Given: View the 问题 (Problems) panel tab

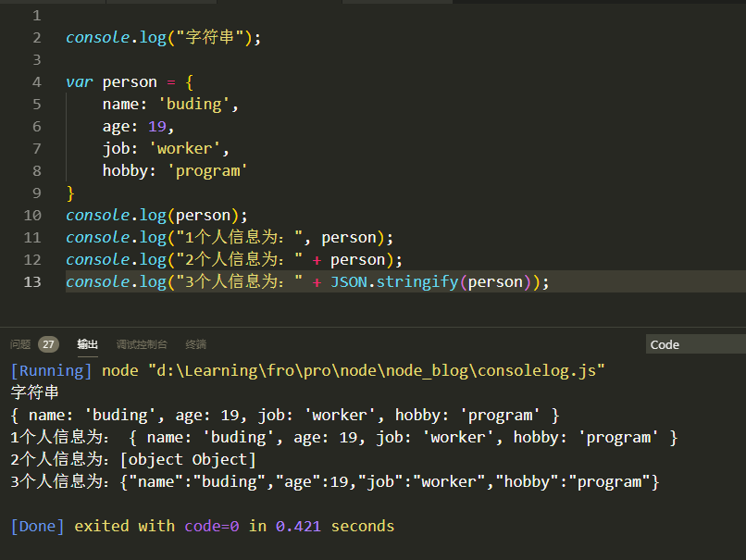Looking at the screenshot, I should tap(19, 343).
